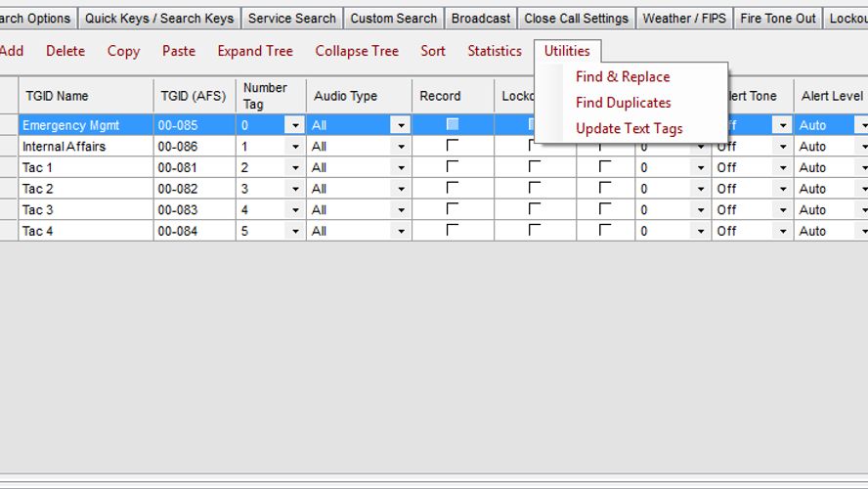Select the Fire Tone Out tab
868x489 pixels.
click(x=778, y=19)
